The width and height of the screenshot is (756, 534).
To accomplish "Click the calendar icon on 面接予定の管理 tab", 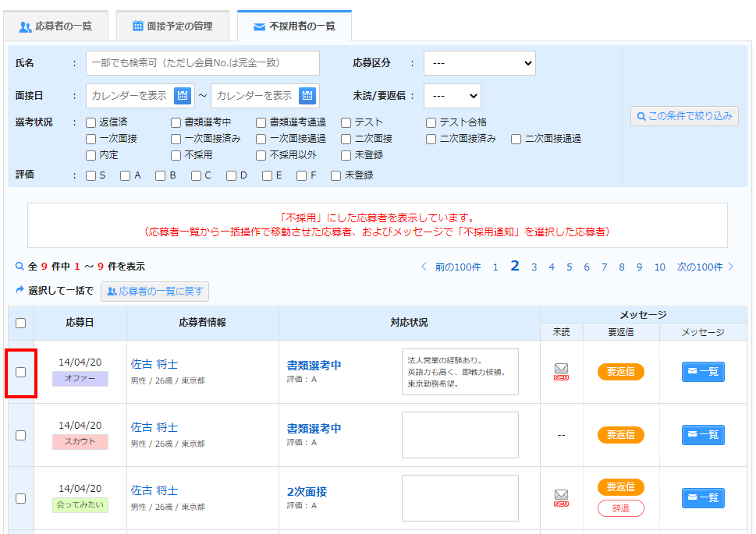I will coord(138,26).
